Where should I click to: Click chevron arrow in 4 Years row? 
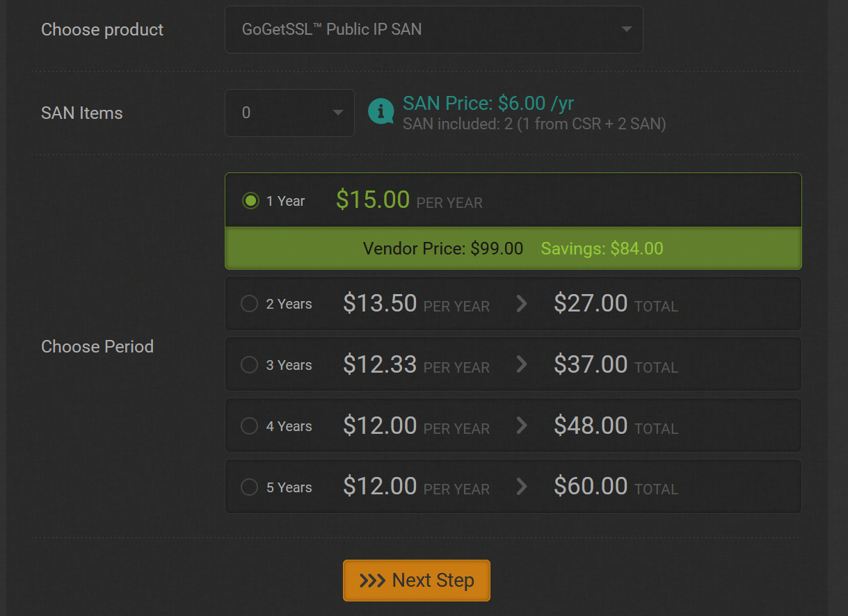(x=522, y=426)
